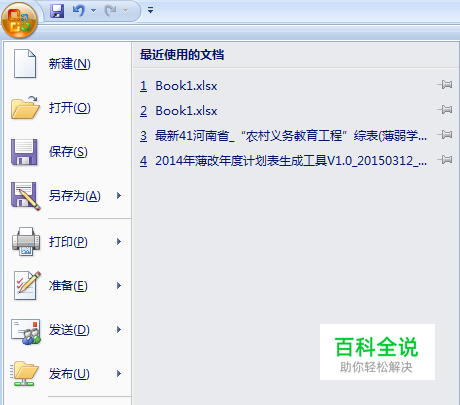Open recent file 最新41河南省 农村义务教育工程
The image size is (460, 405).
pos(283,136)
